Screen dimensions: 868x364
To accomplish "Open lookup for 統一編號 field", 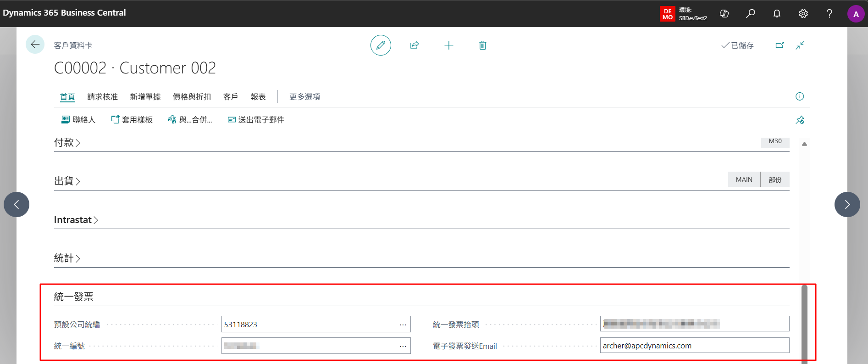I will pyautogui.click(x=403, y=346).
